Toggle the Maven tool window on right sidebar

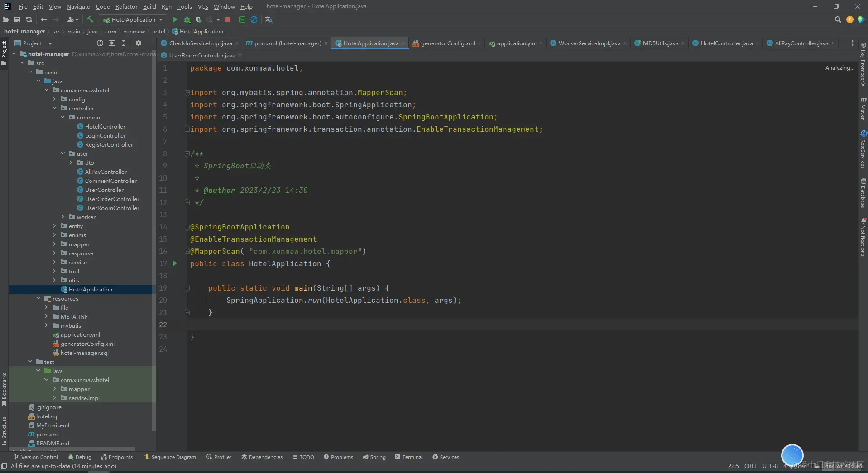(863, 109)
